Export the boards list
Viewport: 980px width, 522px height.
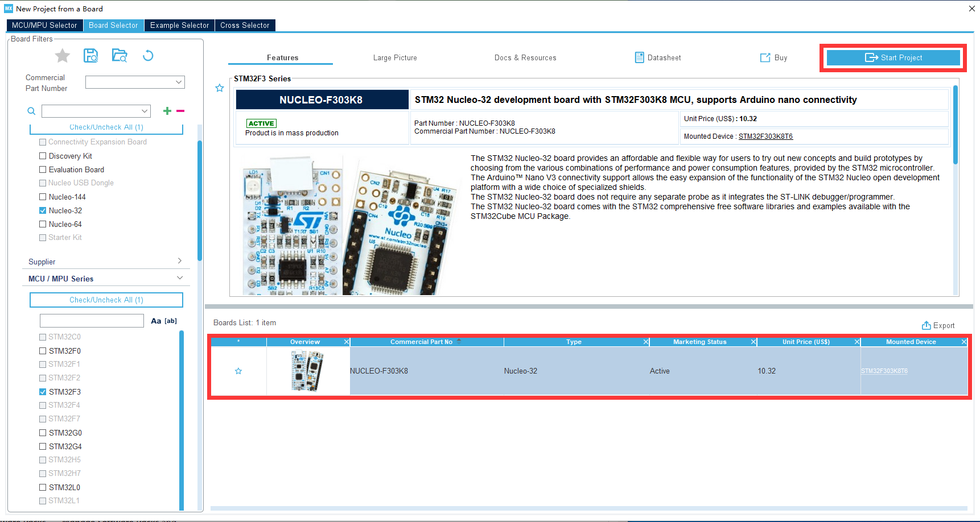938,325
